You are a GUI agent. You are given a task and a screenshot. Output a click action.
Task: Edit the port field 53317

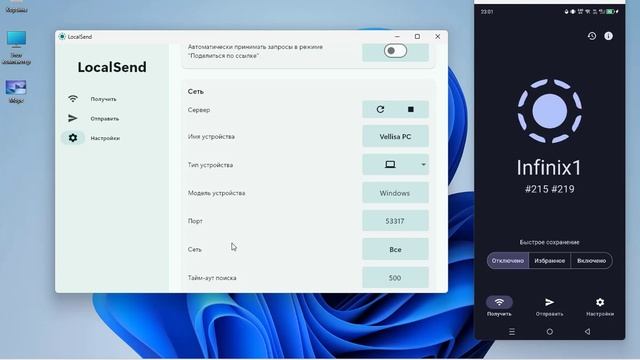(x=395, y=221)
